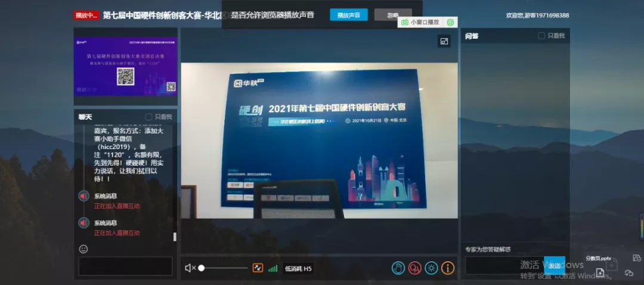The image size is (644, 285).
Task: Open the emoji smiley picker
Action: tap(83, 249)
